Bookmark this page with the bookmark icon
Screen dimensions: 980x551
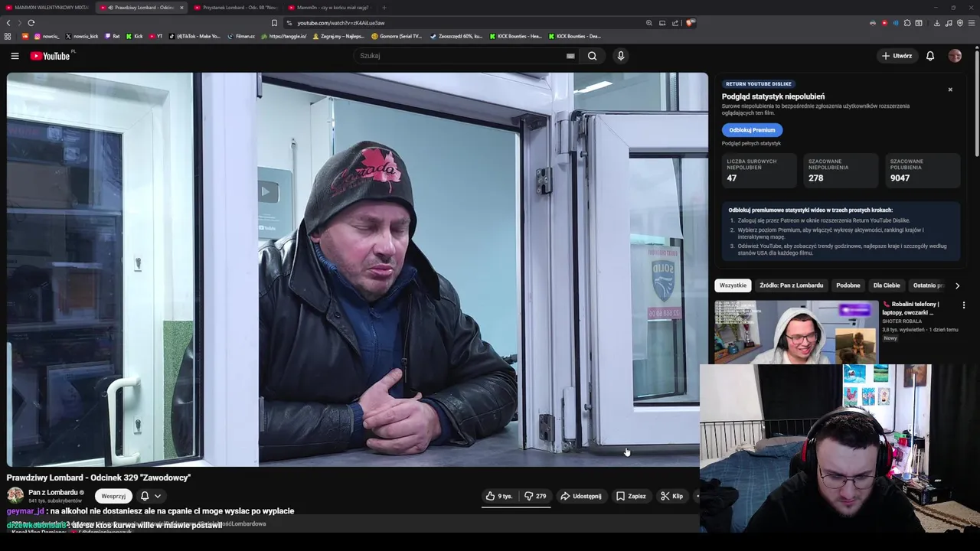pos(274,23)
